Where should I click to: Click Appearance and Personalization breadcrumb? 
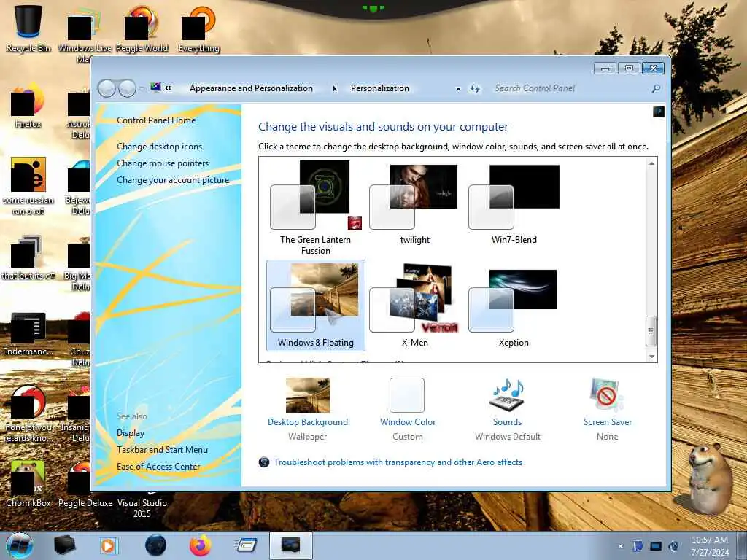click(251, 88)
